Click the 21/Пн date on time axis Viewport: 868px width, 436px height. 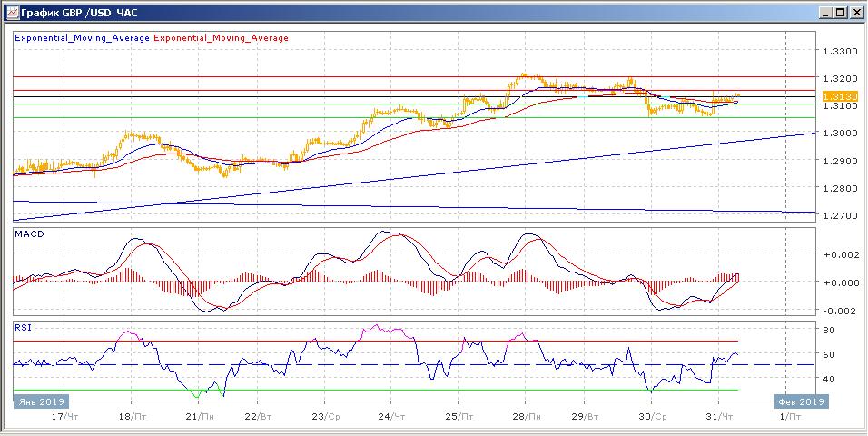[200, 416]
